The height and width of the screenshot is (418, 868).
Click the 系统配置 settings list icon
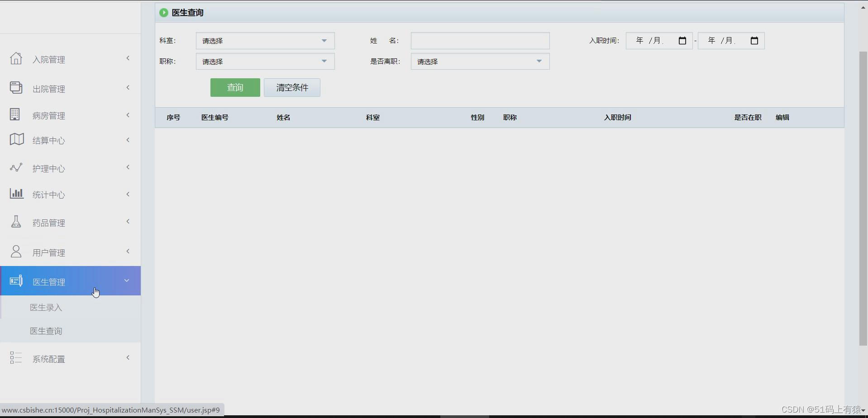click(16, 357)
